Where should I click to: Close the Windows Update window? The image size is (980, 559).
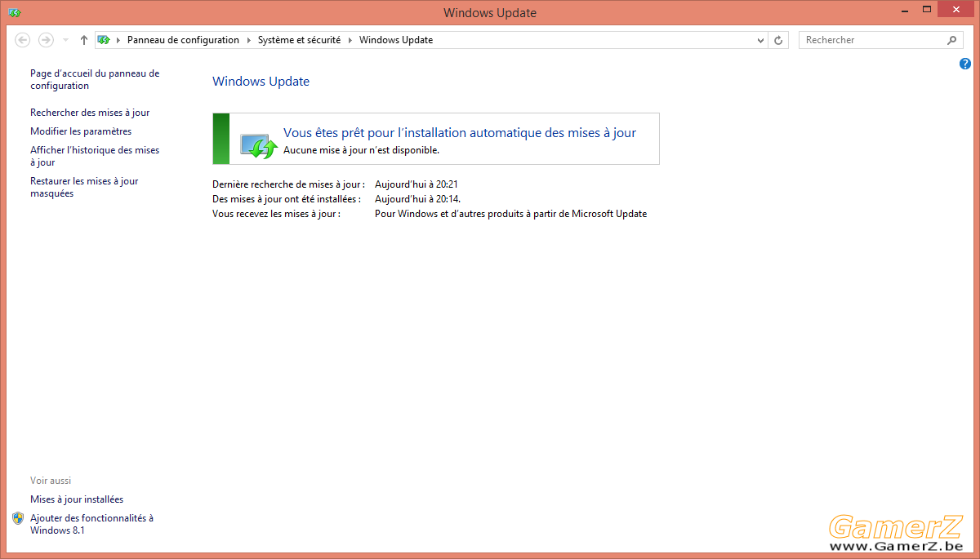tap(955, 9)
